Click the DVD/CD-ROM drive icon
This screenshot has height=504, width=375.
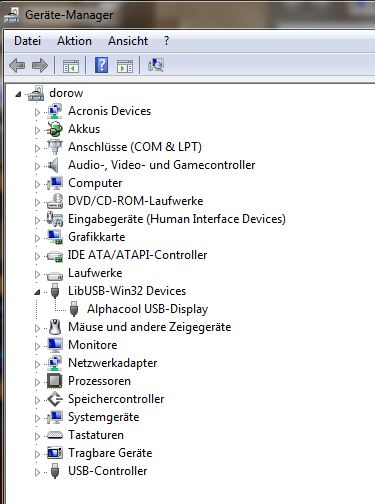click(55, 201)
